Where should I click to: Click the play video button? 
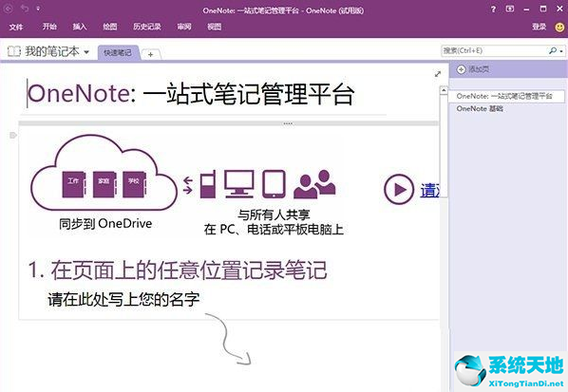coord(399,189)
